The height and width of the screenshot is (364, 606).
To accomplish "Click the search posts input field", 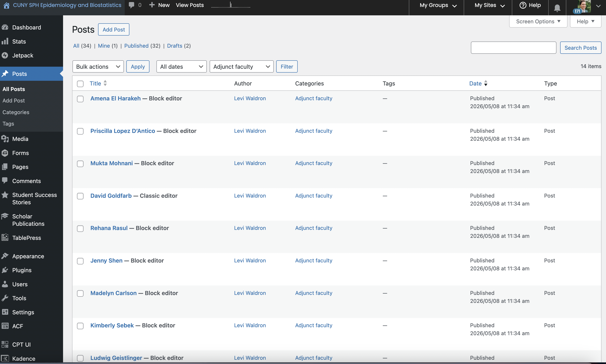I will pos(513,48).
